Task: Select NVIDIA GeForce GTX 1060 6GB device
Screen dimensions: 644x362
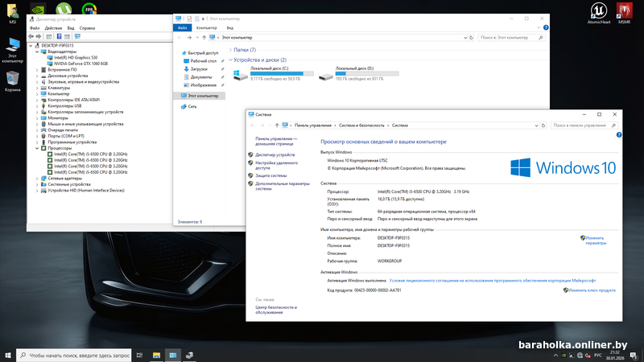Action: [x=81, y=63]
